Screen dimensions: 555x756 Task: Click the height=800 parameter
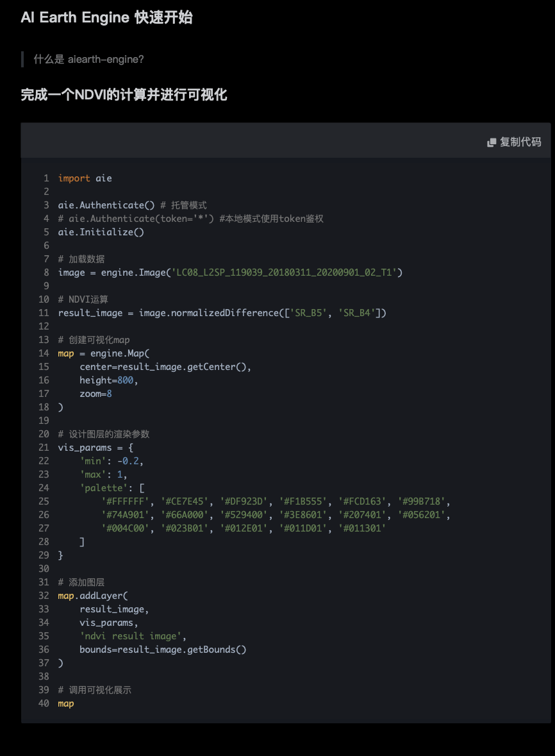coord(108,380)
